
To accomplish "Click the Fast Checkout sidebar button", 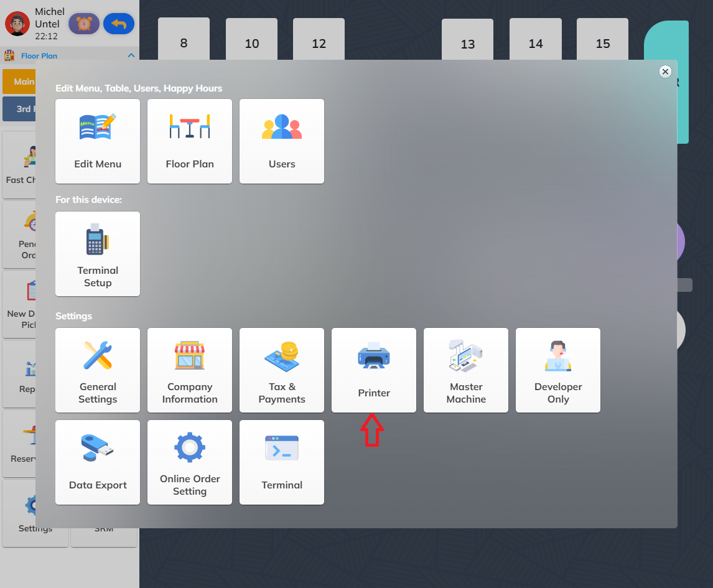I will coord(19,165).
